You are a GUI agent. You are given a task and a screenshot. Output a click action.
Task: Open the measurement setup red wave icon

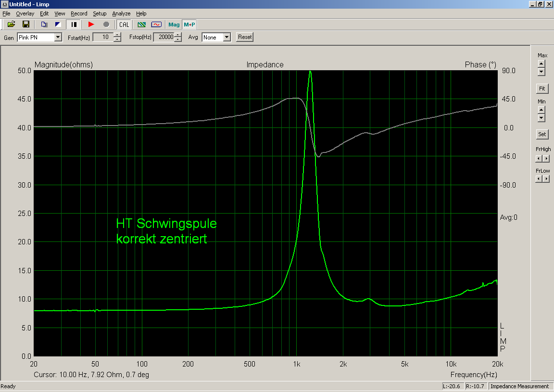tap(156, 25)
